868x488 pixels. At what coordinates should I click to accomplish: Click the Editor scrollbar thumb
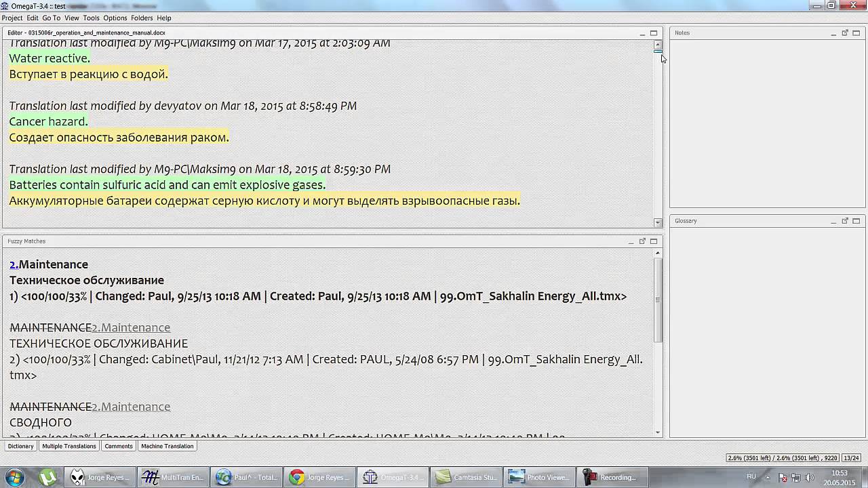point(658,52)
